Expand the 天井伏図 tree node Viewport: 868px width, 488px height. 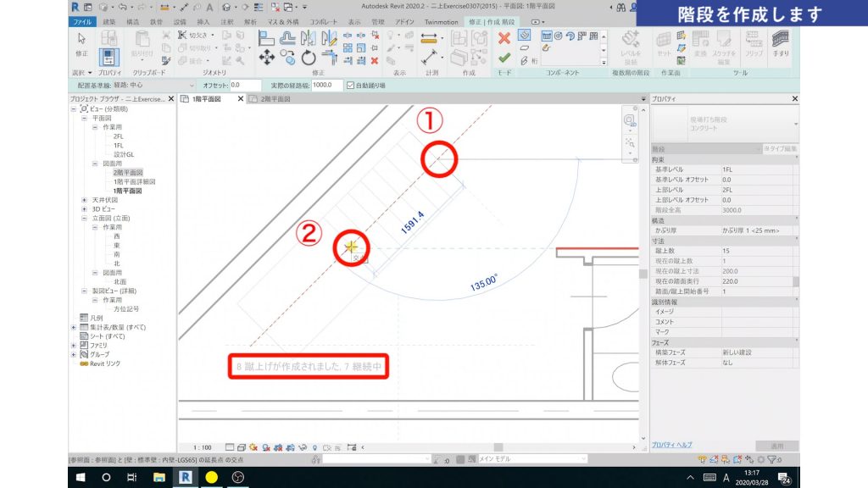click(84, 199)
